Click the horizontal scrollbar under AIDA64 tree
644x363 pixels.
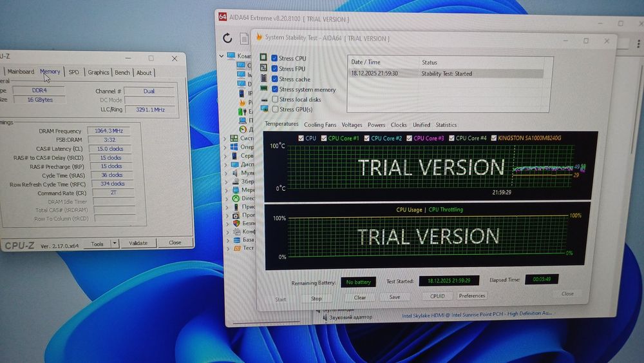[x=266, y=323]
